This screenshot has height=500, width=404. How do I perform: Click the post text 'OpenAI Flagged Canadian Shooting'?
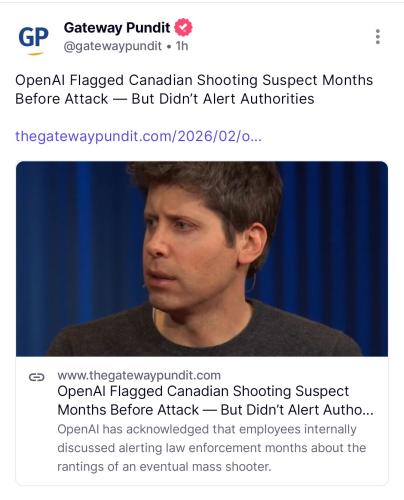point(137,80)
